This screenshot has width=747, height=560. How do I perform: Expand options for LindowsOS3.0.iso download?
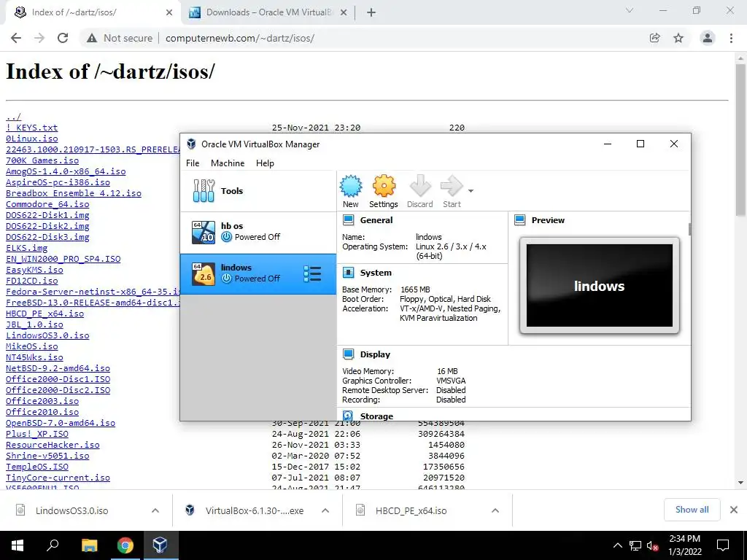[x=155, y=510]
